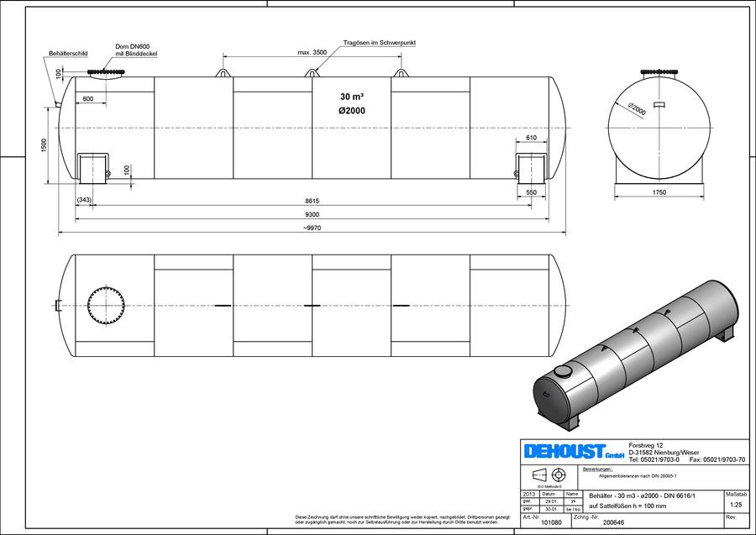This screenshot has width=756, height=535.
Task: Select 'Allgemeintoleranzen nach DIN 28005-1' note
Action: coord(638,476)
